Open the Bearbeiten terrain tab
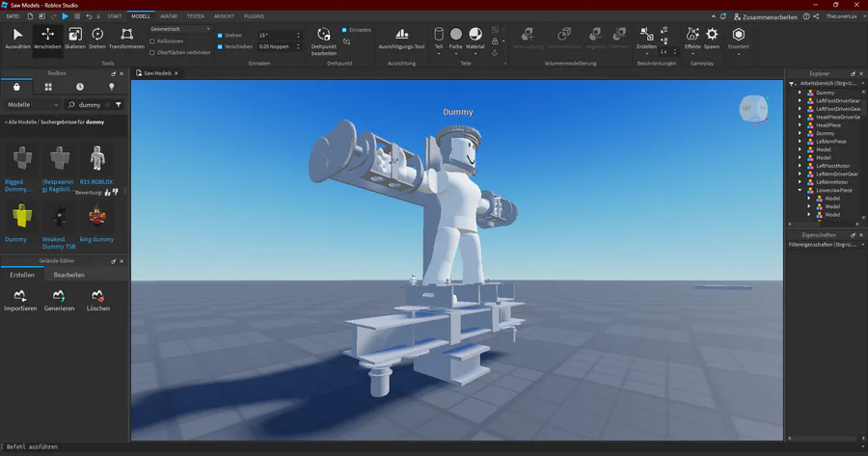Screen dimensions: 868x456 coord(69,275)
